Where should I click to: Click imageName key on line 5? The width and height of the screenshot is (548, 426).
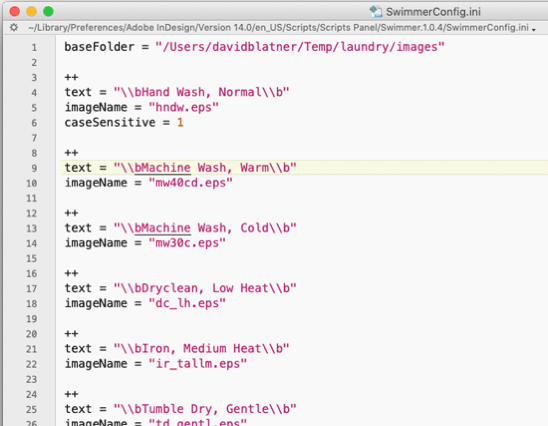[x=96, y=107]
